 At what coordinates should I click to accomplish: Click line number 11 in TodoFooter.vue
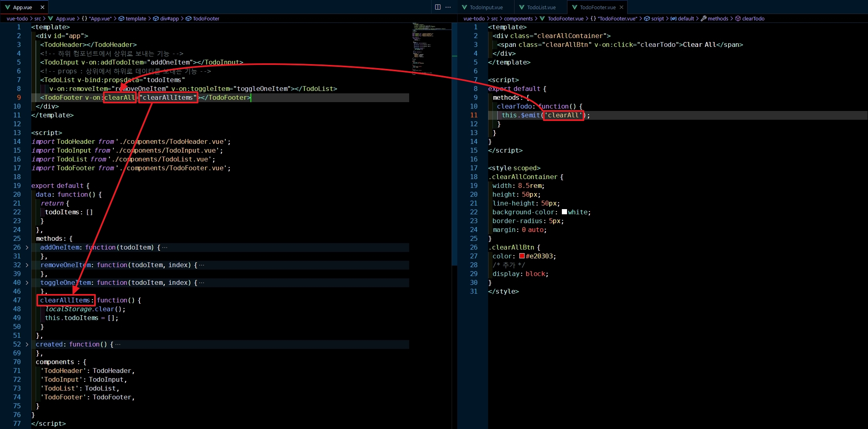474,115
